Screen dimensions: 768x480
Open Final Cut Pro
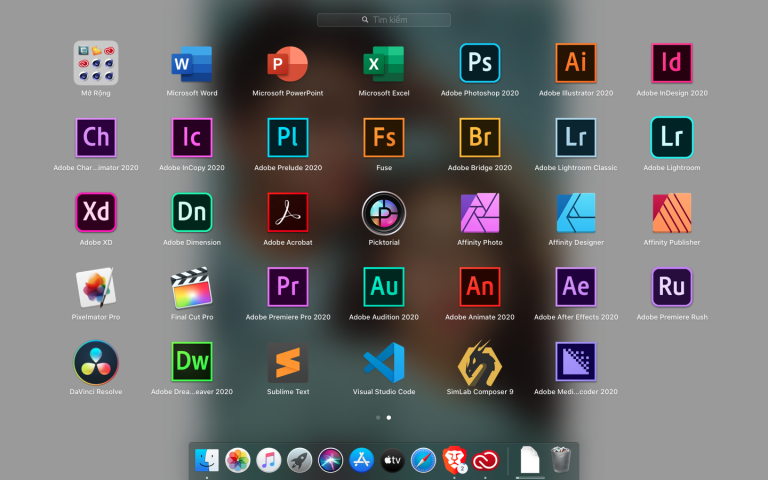coord(192,288)
